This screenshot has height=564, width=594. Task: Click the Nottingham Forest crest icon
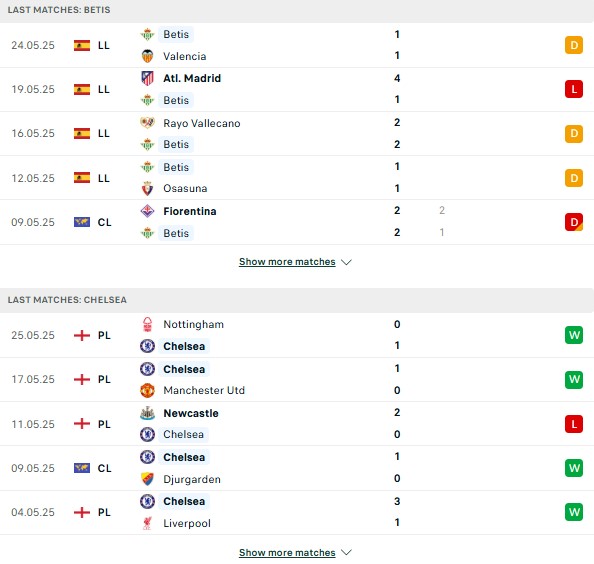pyautogui.click(x=147, y=324)
